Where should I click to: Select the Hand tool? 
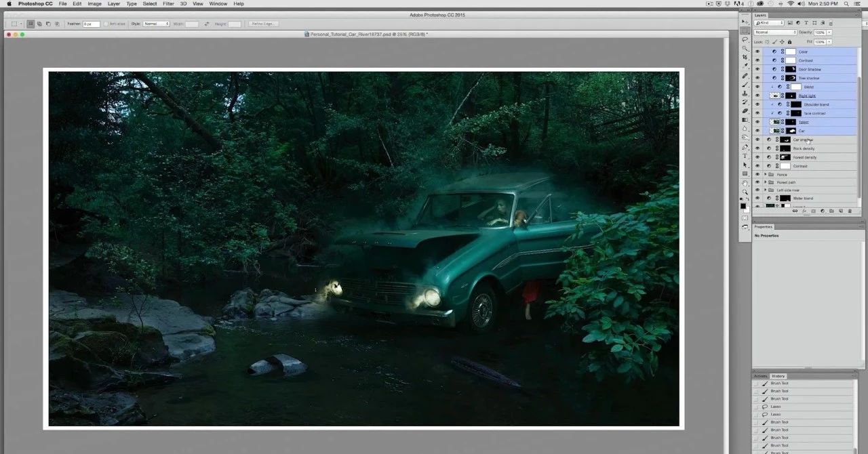(745, 183)
